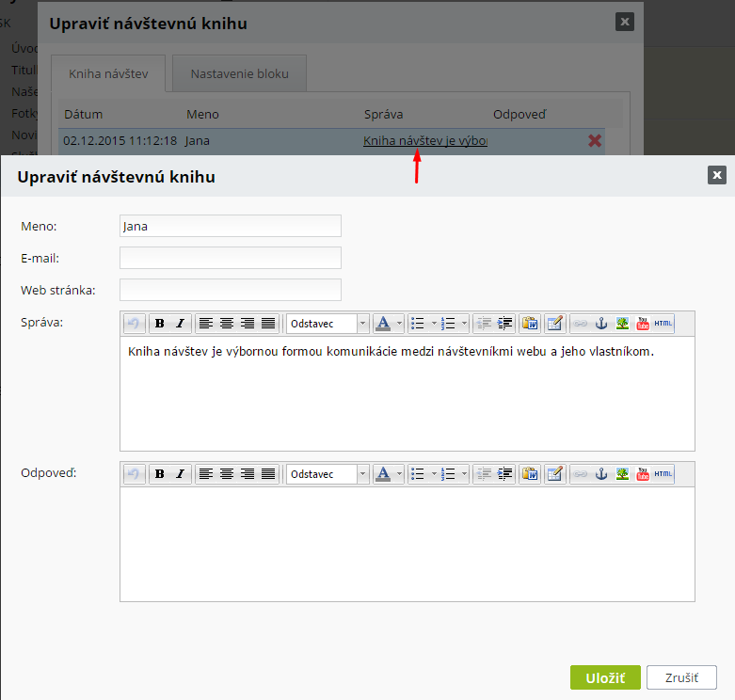Open HTML source in Odpoveď editor
The image size is (735, 700).
pyautogui.click(x=663, y=474)
